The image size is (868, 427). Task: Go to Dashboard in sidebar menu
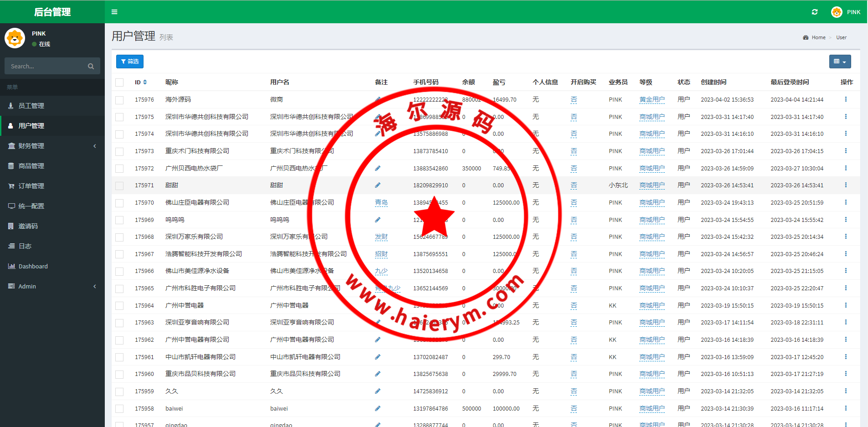pos(33,266)
